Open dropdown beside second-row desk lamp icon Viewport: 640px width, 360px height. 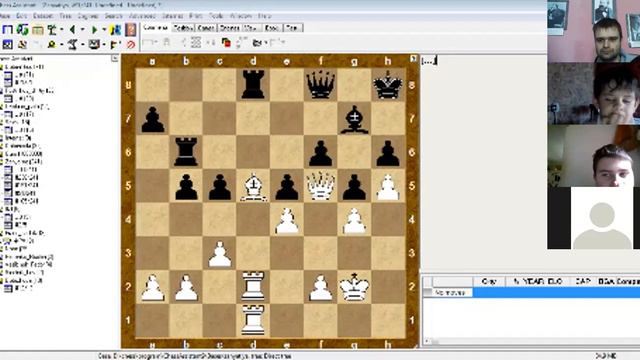(83, 44)
